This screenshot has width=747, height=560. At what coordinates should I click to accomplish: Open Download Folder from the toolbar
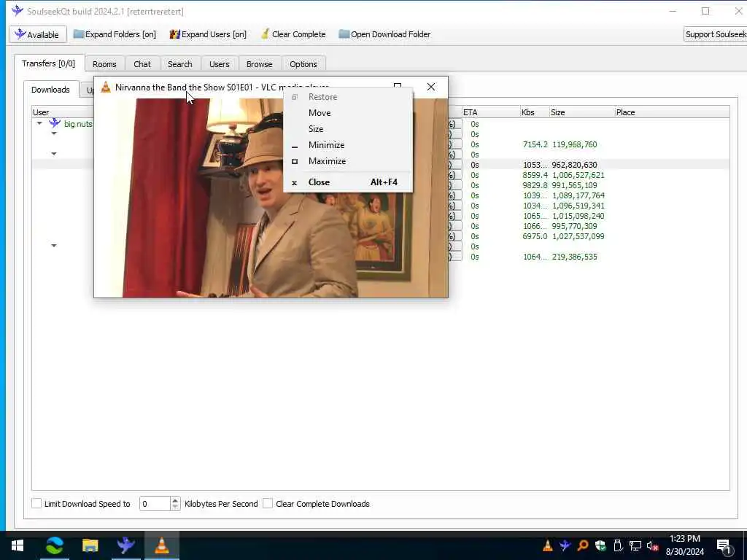pos(384,34)
